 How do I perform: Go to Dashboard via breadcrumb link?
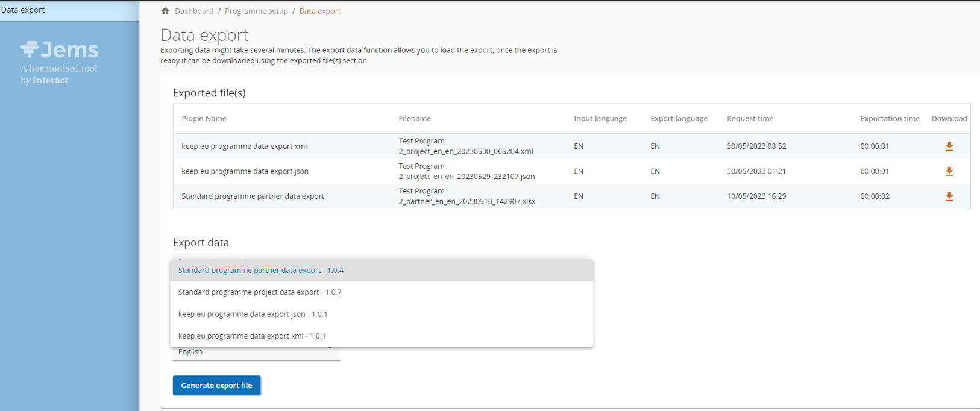(194, 11)
